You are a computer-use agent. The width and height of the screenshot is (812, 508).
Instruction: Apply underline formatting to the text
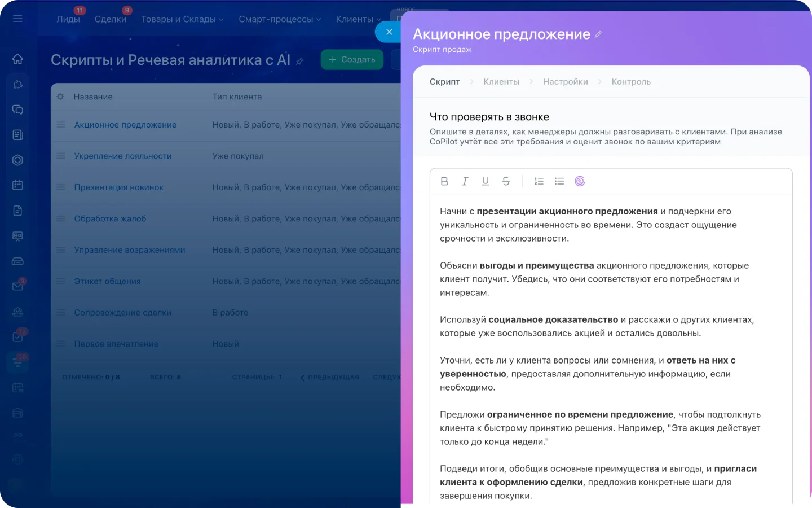[485, 181]
